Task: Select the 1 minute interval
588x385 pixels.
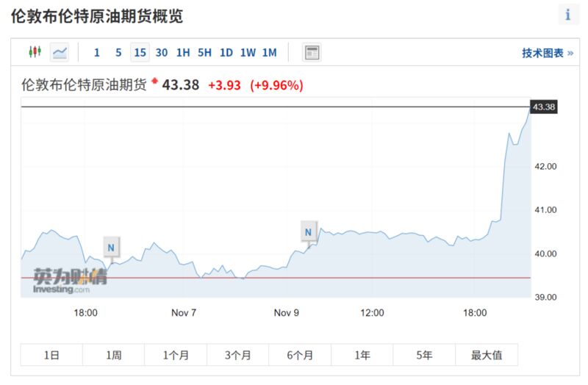Action: point(97,52)
